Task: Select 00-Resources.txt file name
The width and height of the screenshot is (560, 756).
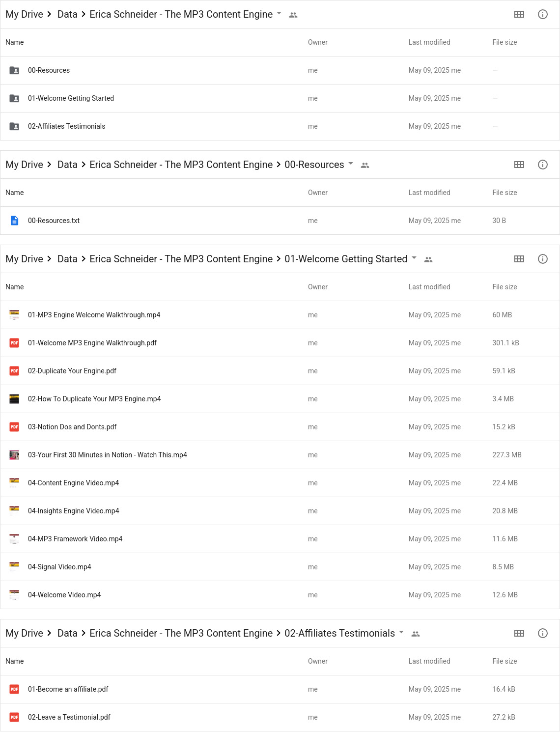Action: (54, 221)
